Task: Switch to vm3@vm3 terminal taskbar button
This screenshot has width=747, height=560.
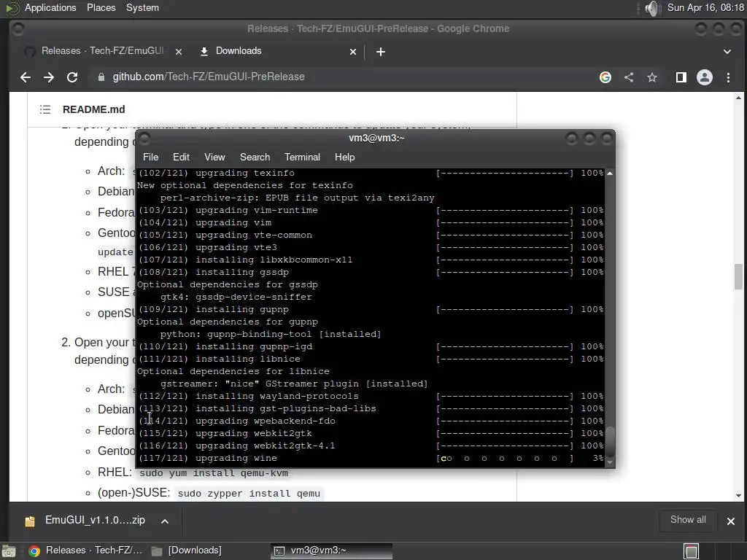Action: tap(332, 551)
